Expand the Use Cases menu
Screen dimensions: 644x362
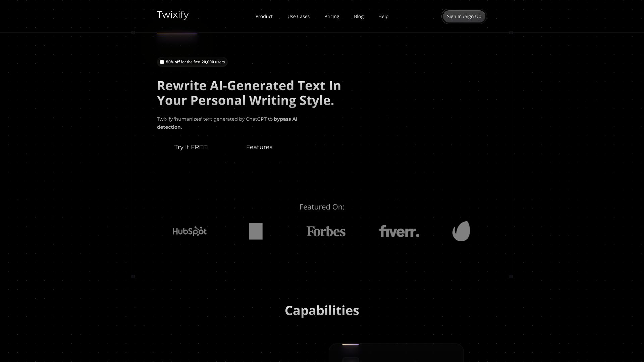pyautogui.click(x=299, y=16)
